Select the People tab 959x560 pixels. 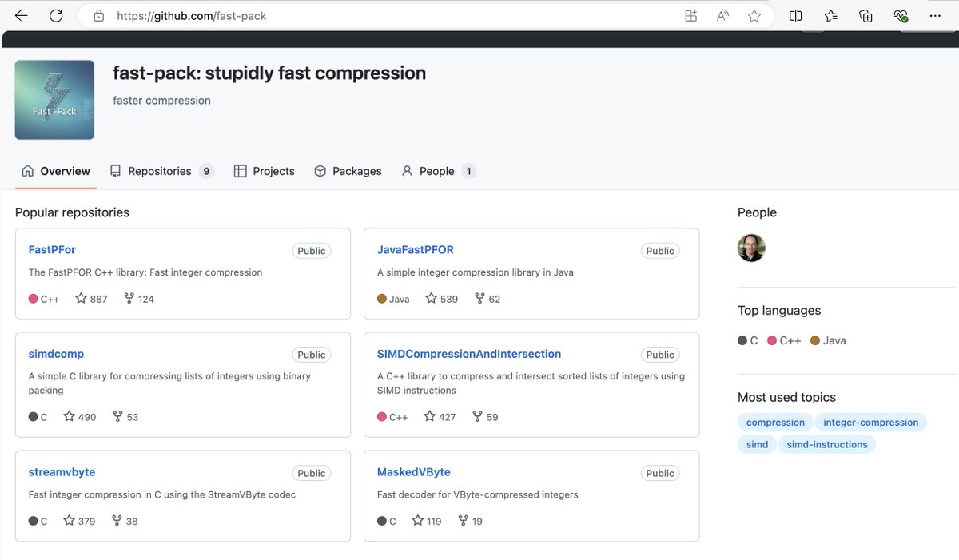(x=436, y=170)
